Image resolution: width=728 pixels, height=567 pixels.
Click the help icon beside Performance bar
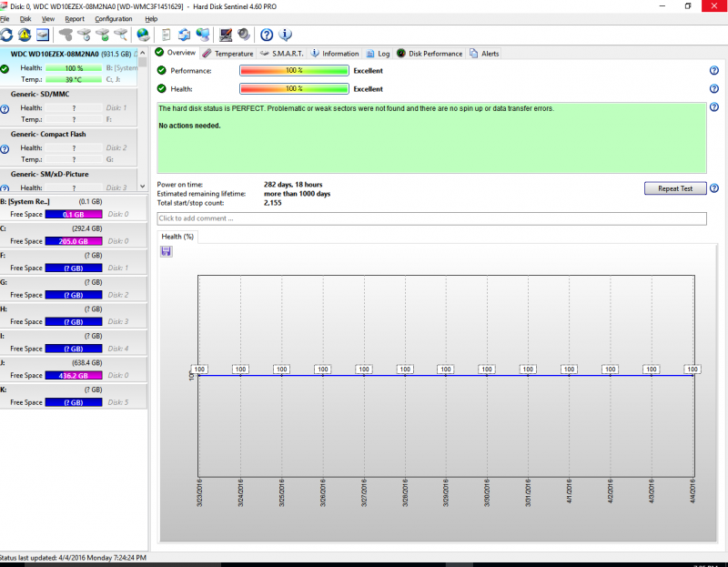coord(714,71)
